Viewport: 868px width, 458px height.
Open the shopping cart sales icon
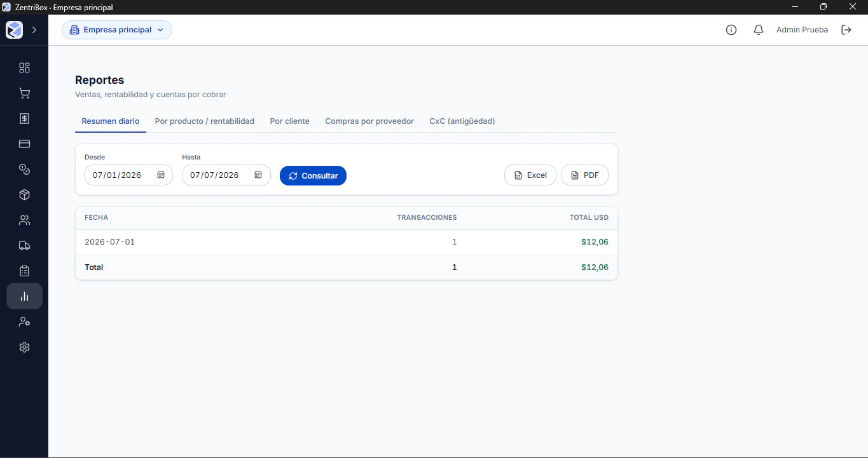tap(24, 93)
